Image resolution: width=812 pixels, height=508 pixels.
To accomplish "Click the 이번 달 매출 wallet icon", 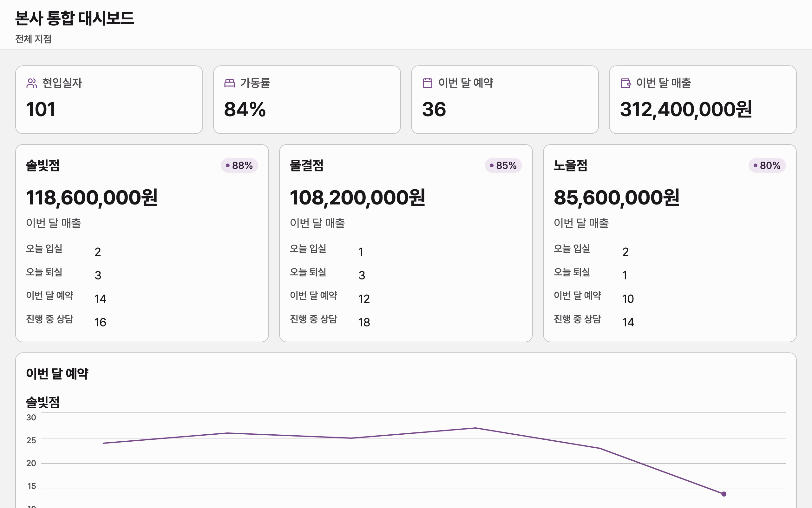I will pos(625,83).
